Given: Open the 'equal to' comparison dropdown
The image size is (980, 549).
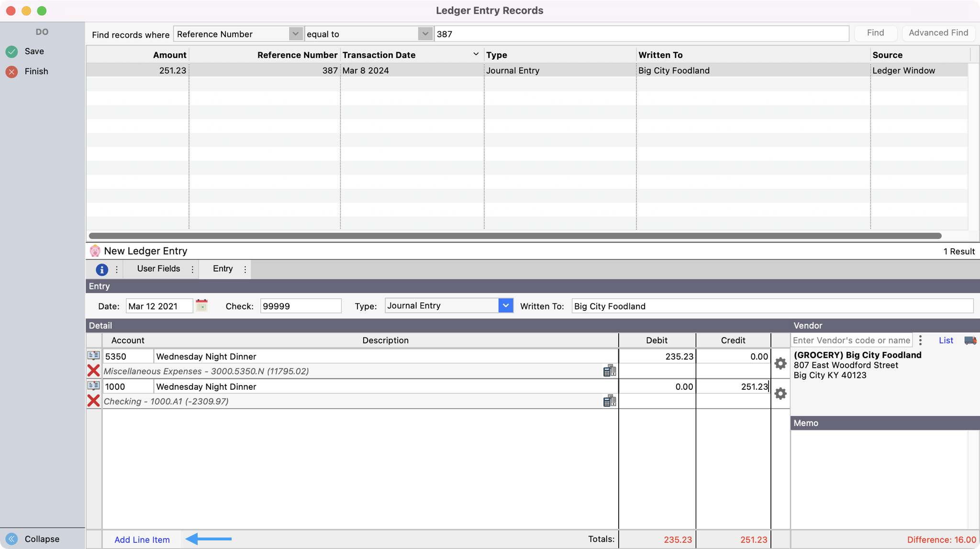Looking at the screenshot, I should pyautogui.click(x=424, y=34).
